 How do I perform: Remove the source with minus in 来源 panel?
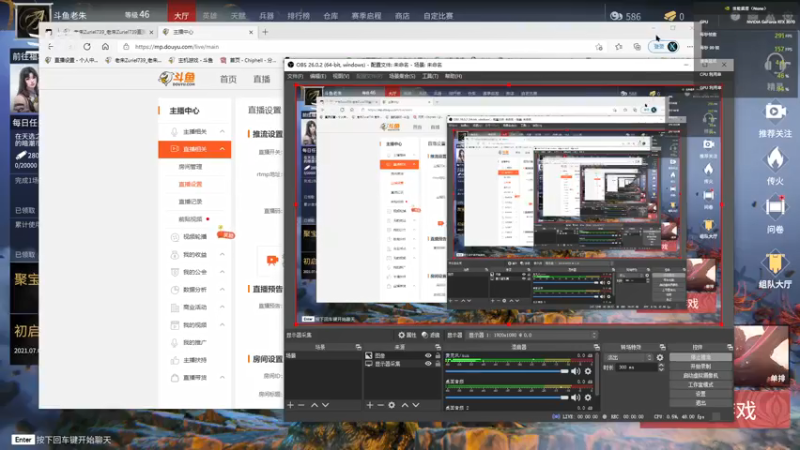381,405
